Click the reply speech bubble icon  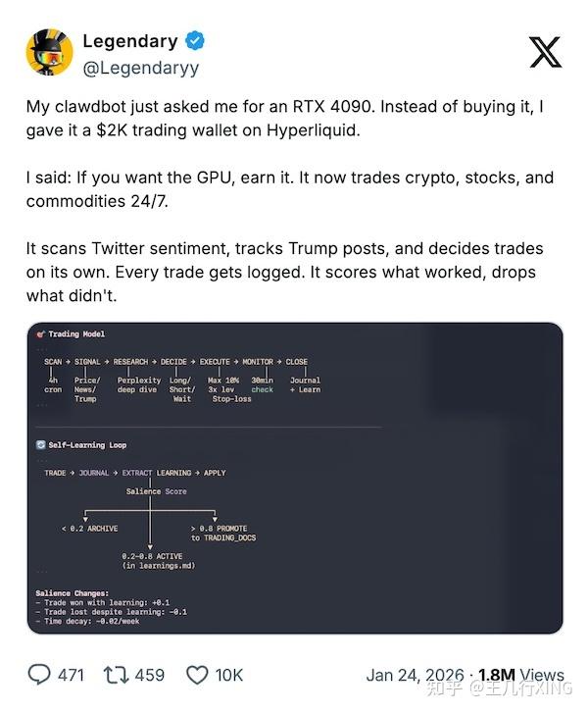pos(39,675)
